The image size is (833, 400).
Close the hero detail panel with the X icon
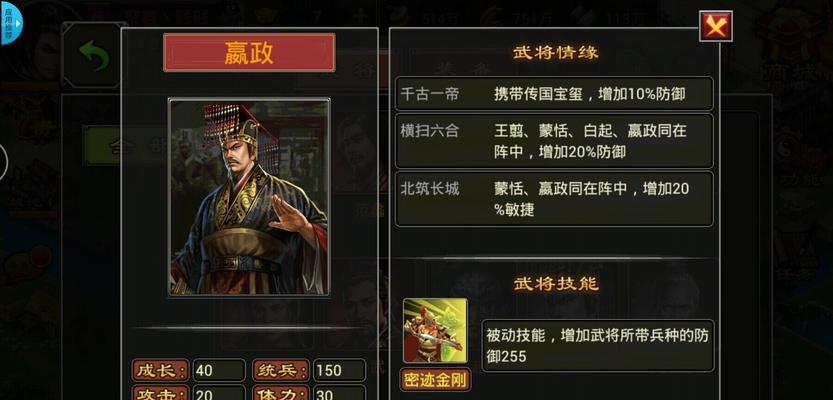click(716, 26)
